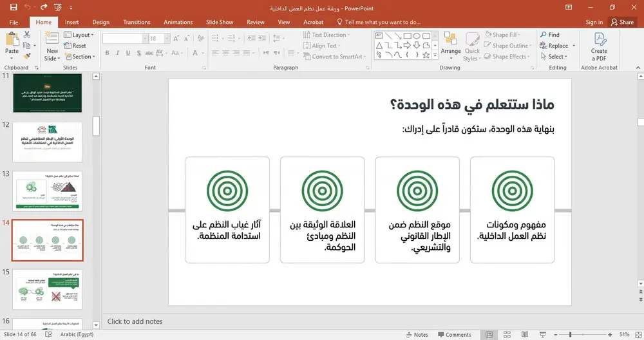644x340 pixels.
Task: Click the Format Painter brush icon
Action: [27, 56]
